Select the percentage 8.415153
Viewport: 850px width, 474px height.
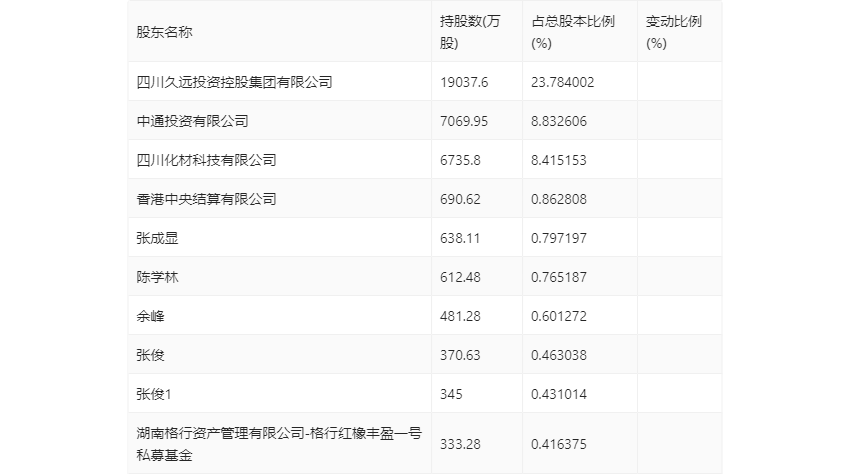559,160
